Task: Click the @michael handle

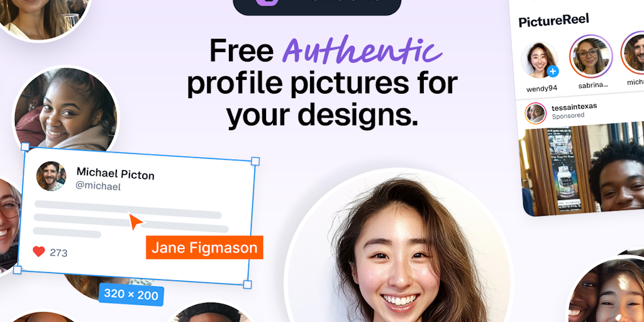Action: [97, 186]
